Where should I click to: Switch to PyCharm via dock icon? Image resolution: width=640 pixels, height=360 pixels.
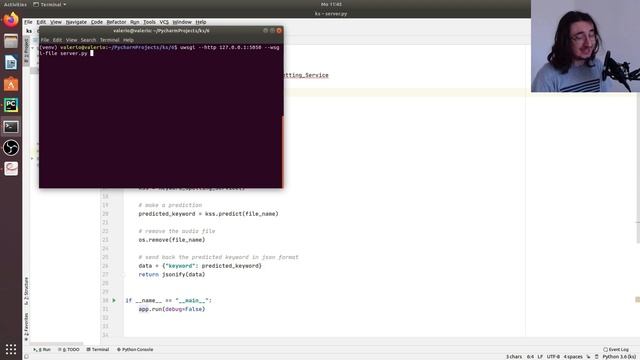11,105
